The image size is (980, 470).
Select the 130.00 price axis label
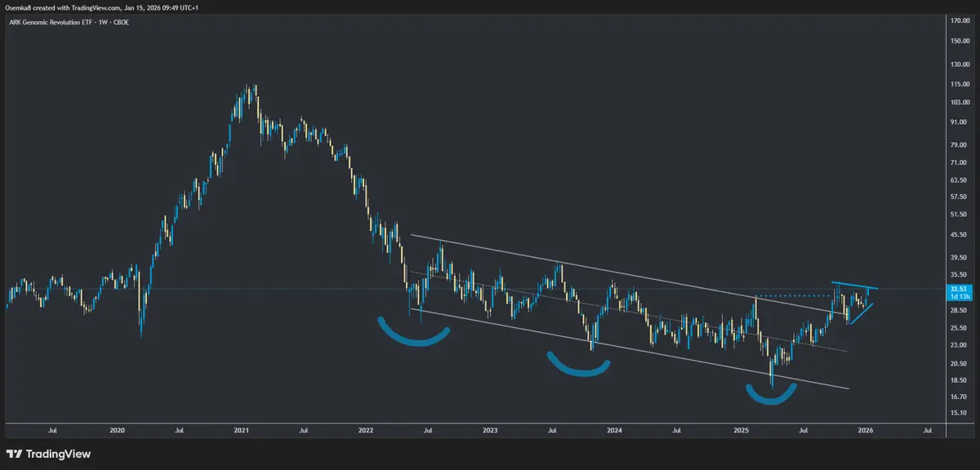[960, 64]
